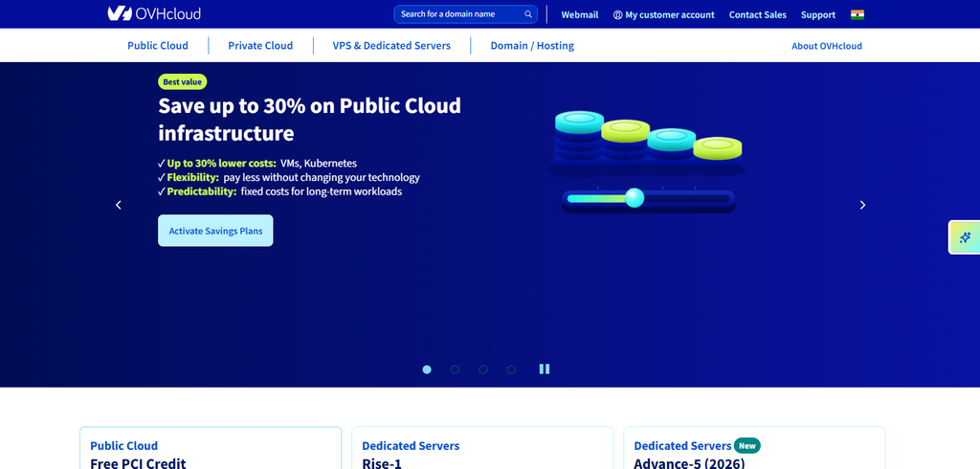Open the Domain / Hosting menu
This screenshot has width=980, height=469.
pos(532,46)
